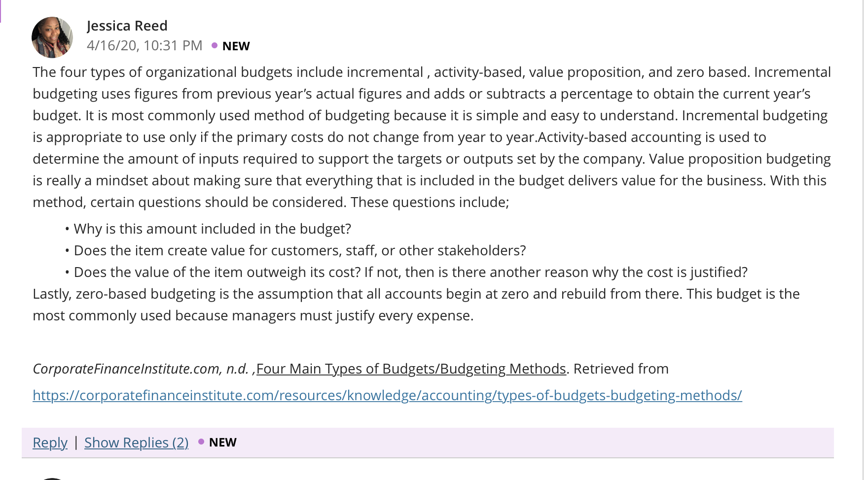Click the NEW label in reply bar
The height and width of the screenshot is (480, 868).
coord(222,442)
